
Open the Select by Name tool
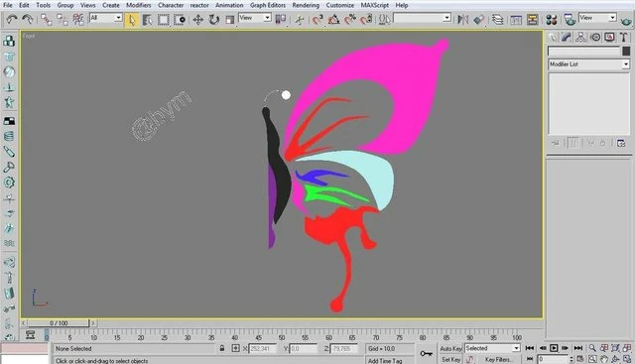pyautogui.click(x=148, y=20)
